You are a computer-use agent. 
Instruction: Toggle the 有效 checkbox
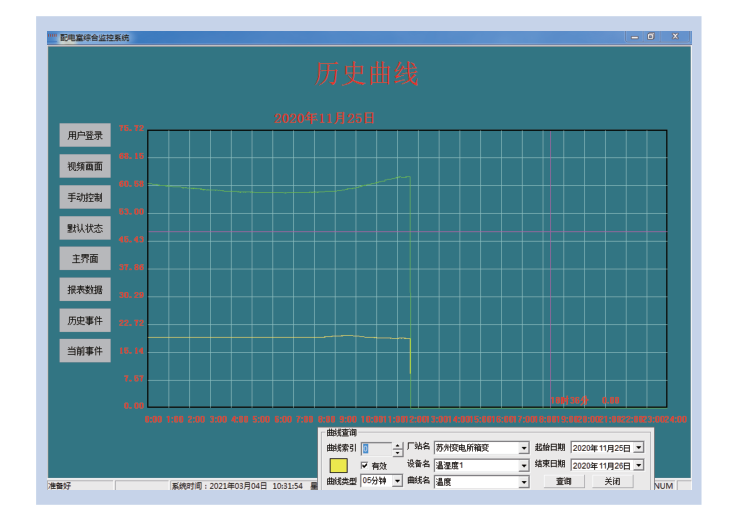coord(365,466)
